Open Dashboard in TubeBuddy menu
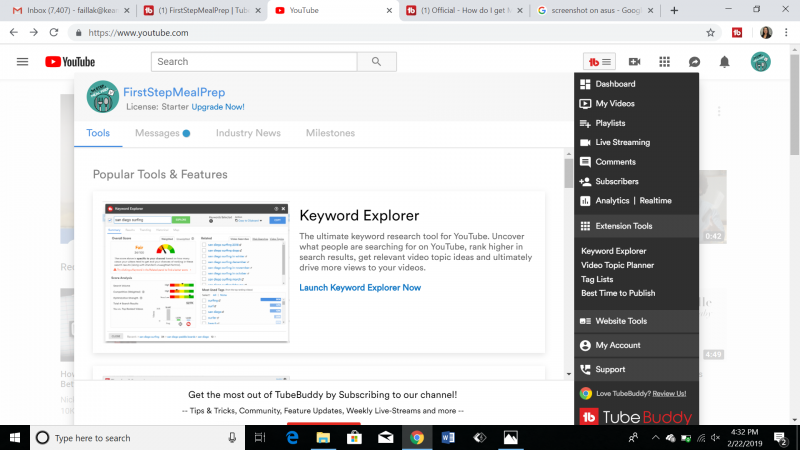800x450 pixels. (615, 84)
